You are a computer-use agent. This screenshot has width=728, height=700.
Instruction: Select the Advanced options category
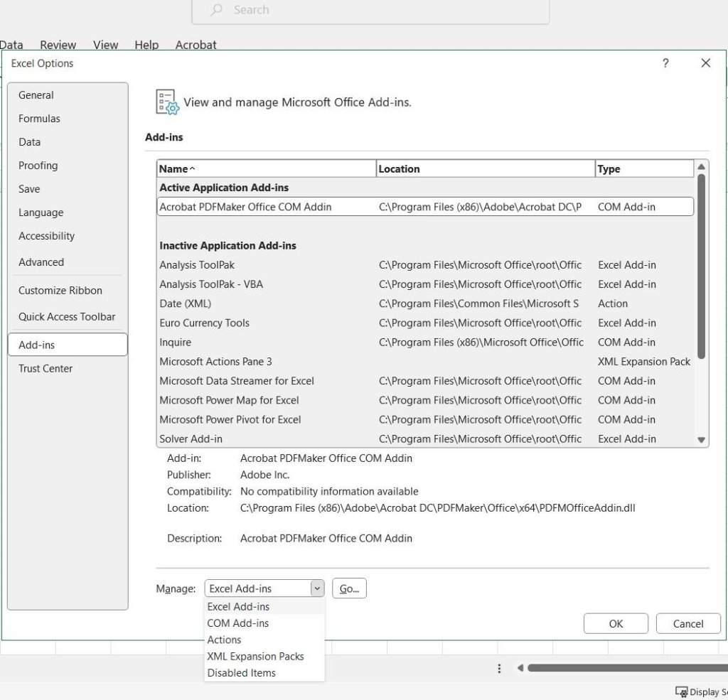68,262
